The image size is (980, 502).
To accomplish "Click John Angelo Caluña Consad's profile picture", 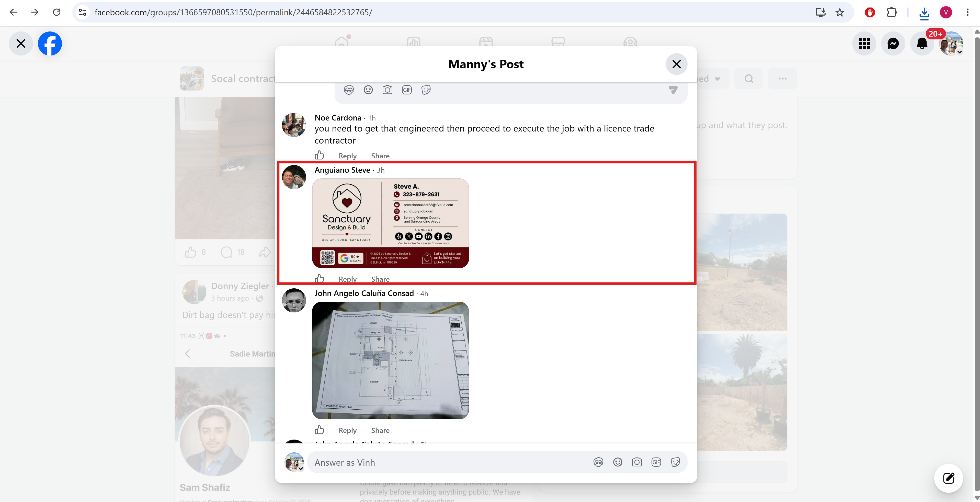I will coord(294,300).
